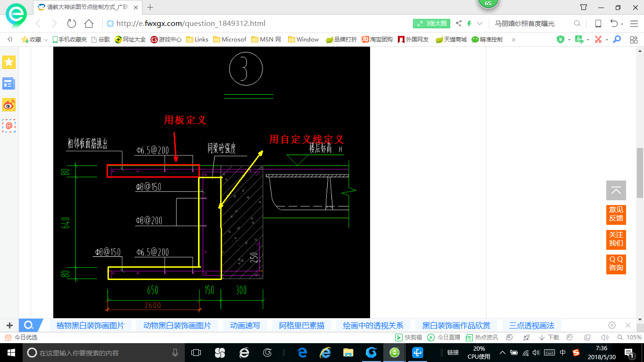Click the share icon in address bar
The image size is (644, 362).
(x=459, y=24)
